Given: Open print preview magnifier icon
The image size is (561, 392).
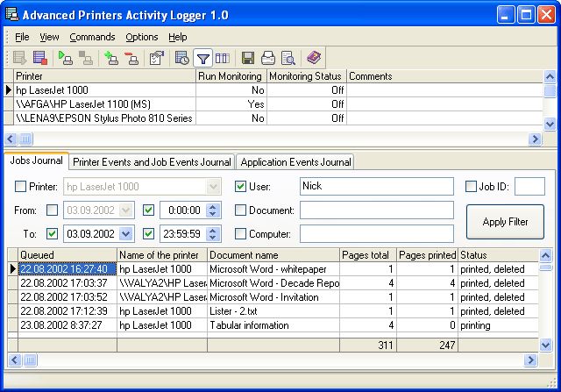Looking at the screenshot, I should [288, 58].
